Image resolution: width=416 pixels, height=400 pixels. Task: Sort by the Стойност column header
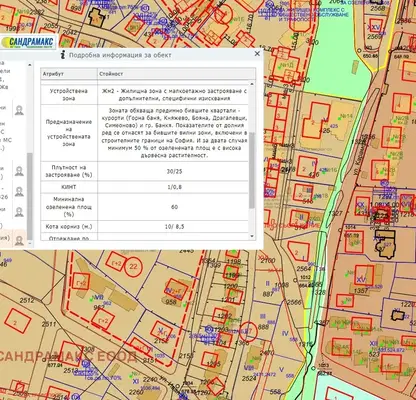coord(177,74)
